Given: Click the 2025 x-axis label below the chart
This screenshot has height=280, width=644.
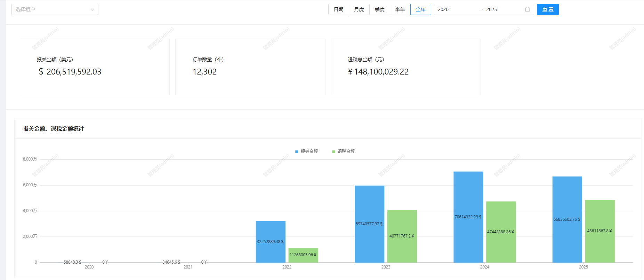Looking at the screenshot, I should (583, 267).
